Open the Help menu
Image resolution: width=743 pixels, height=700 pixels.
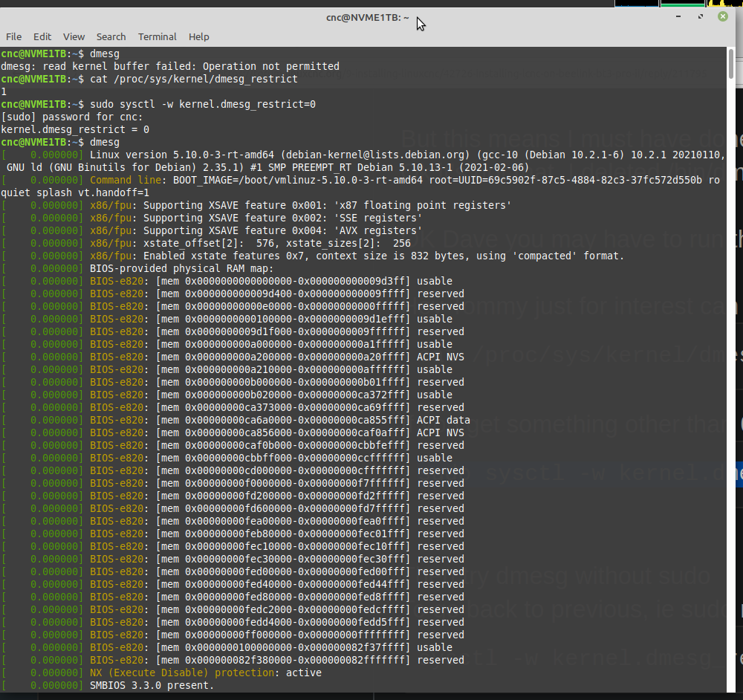pos(198,36)
